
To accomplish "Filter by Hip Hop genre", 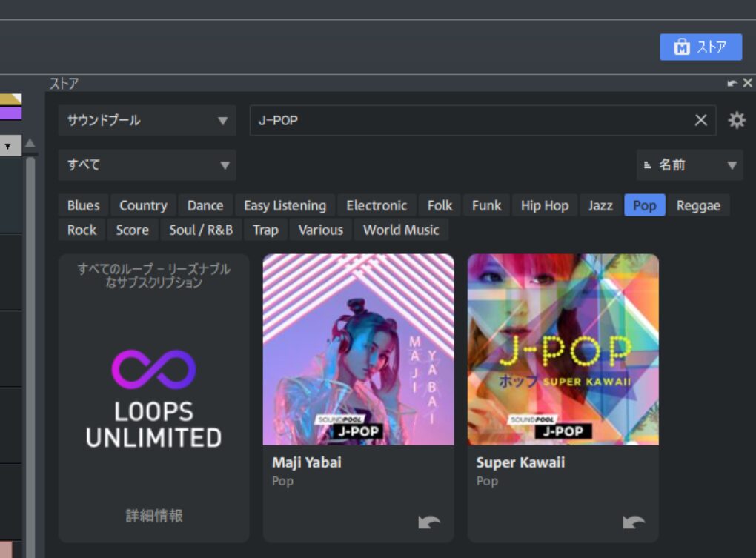I will [545, 206].
